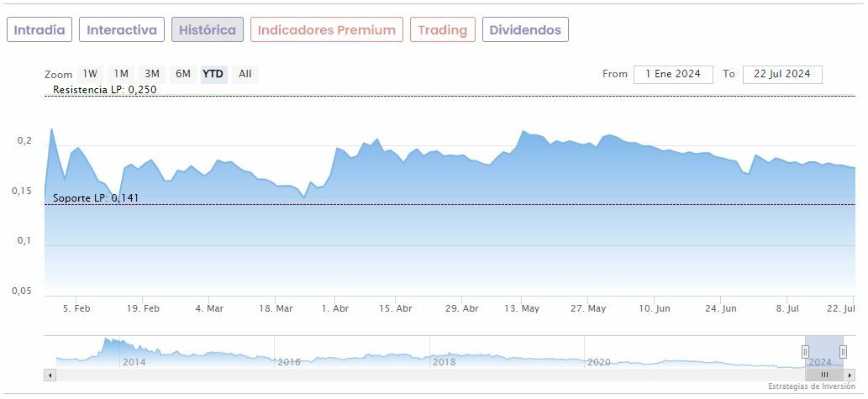Viewport: 868px width, 399px height.
Task: Grab the left navigator range handle
Action: [805, 351]
